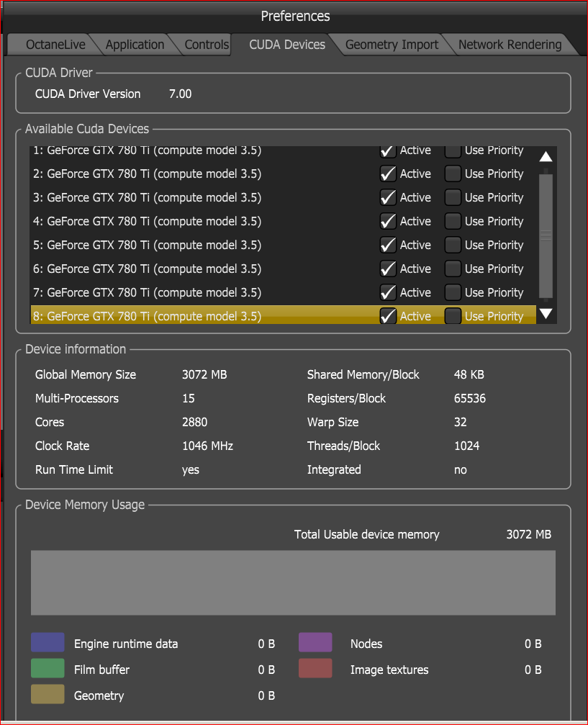The image size is (588, 725).
Task: Go to Geometry Import tab
Action: [x=392, y=45]
